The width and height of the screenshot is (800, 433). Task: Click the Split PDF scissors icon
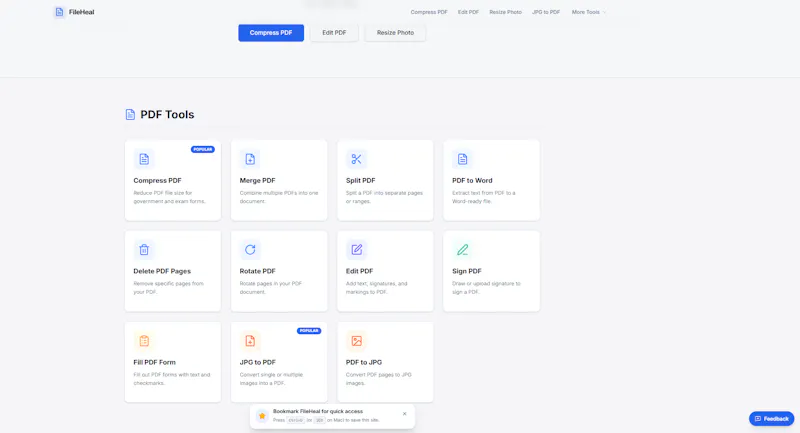coord(356,159)
